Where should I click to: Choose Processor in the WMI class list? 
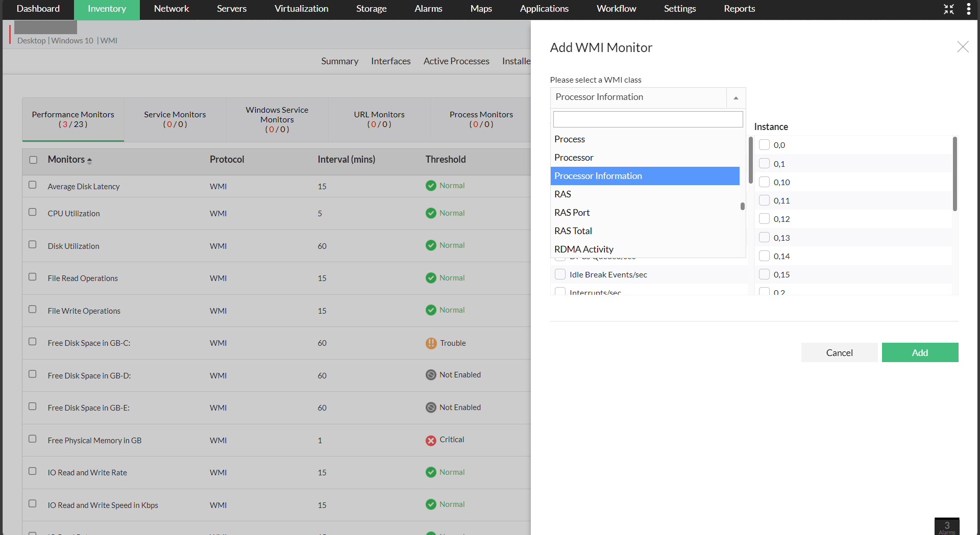tap(574, 158)
